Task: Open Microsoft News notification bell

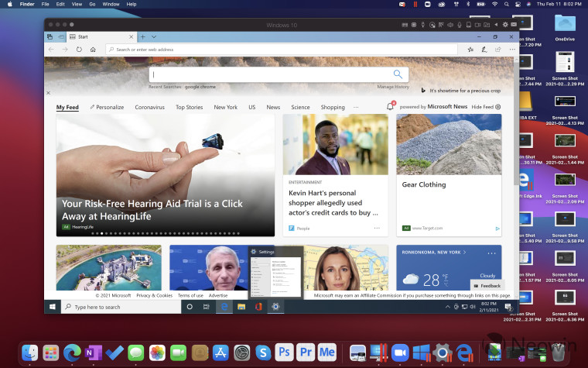Action: click(390, 106)
